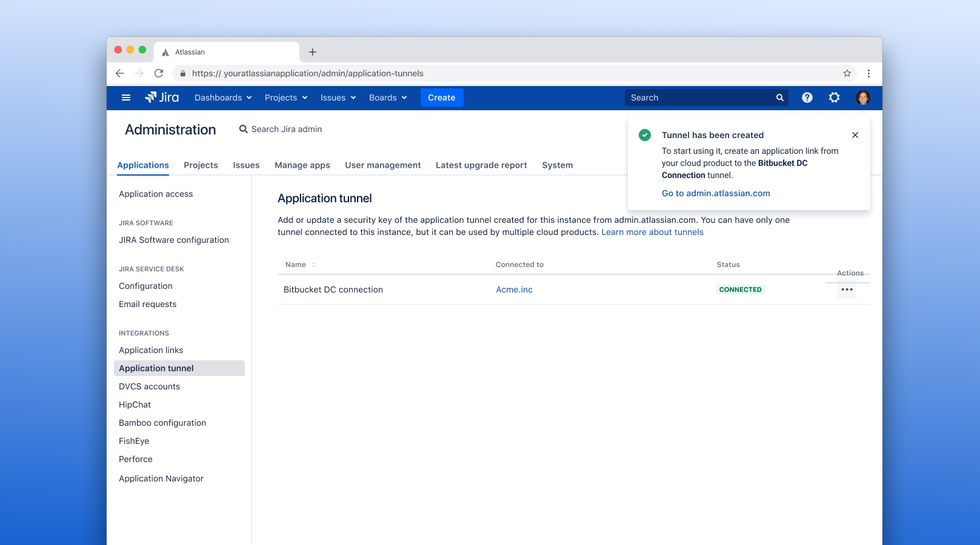Viewport: 980px width, 545px height.
Task: Open a new browser tab
Action: [x=313, y=52]
